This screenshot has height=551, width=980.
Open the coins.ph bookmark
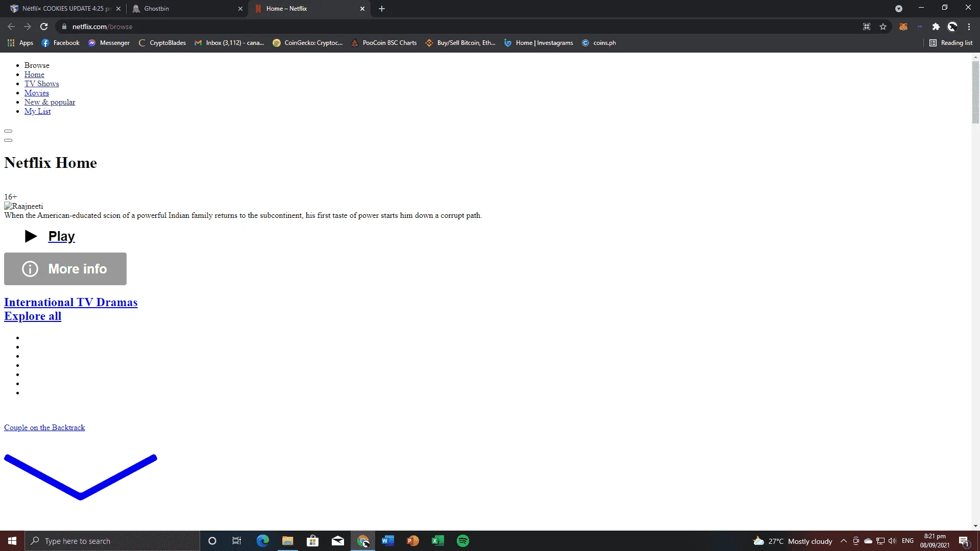[x=599, y=43]
